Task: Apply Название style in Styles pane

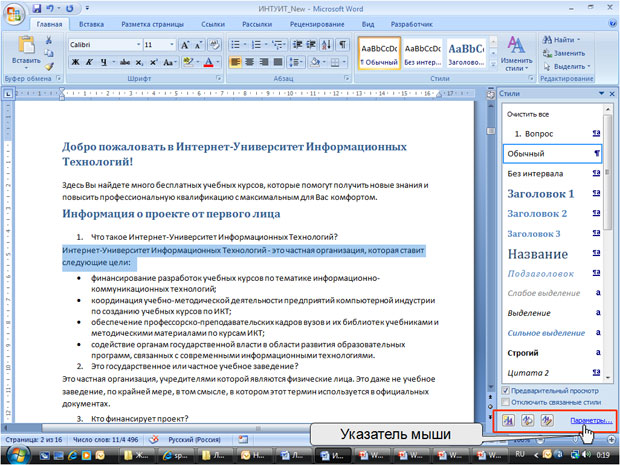Action: [552, 254]
